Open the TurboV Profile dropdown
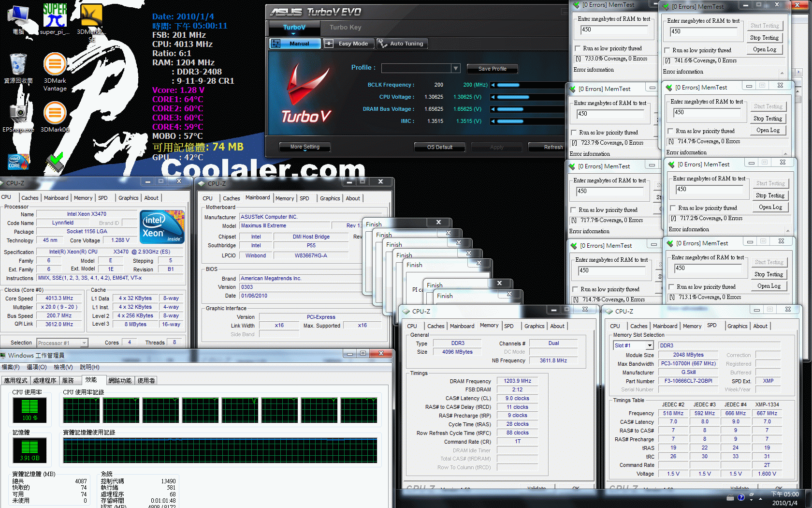Screen dimensions: 812x508 [x=455, y=69]
